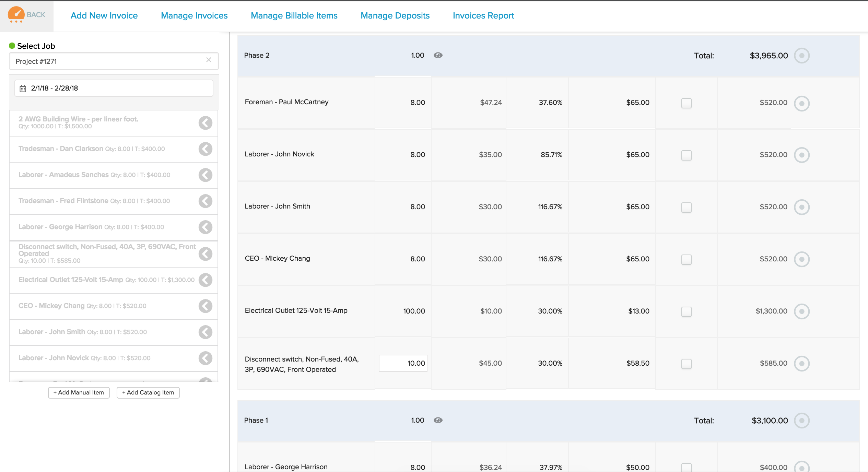Click circle button for George Harrison $400.00 row
The height and width of the screenshot is (472, 868).
click(x=802, y=467)
